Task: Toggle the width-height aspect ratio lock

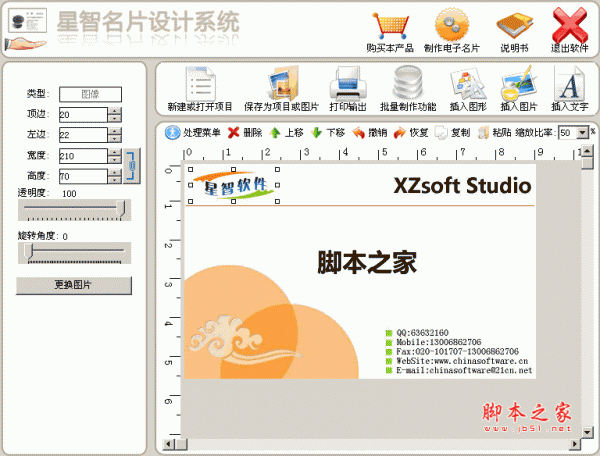Action: pyautogui.click(x=132, y=166)
